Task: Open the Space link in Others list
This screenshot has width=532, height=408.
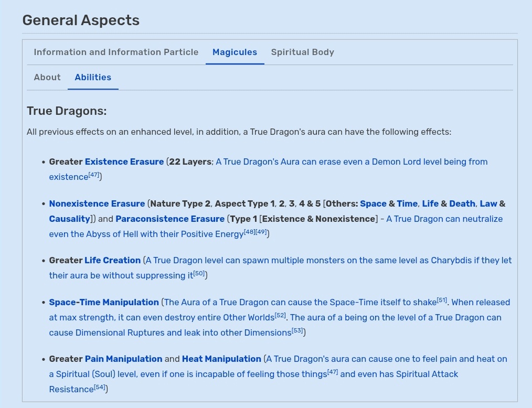Action: pyautogui.click(x=373, y=204)
